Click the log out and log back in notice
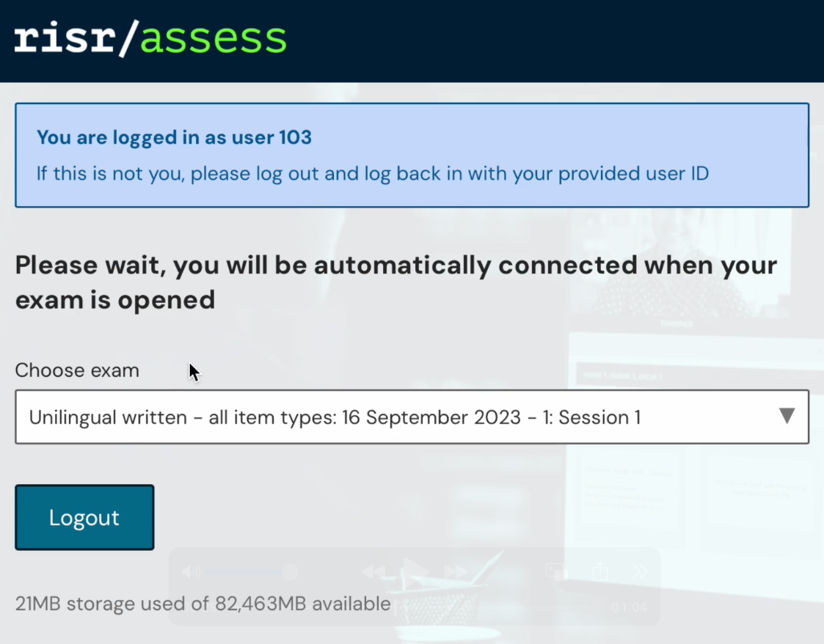Image resolution: width=824 pixels, height=644 pixels. (x=372, y=175)
